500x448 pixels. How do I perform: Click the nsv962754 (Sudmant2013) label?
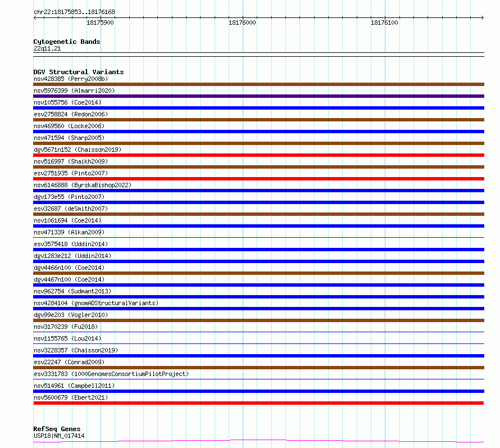coord(72,291)
